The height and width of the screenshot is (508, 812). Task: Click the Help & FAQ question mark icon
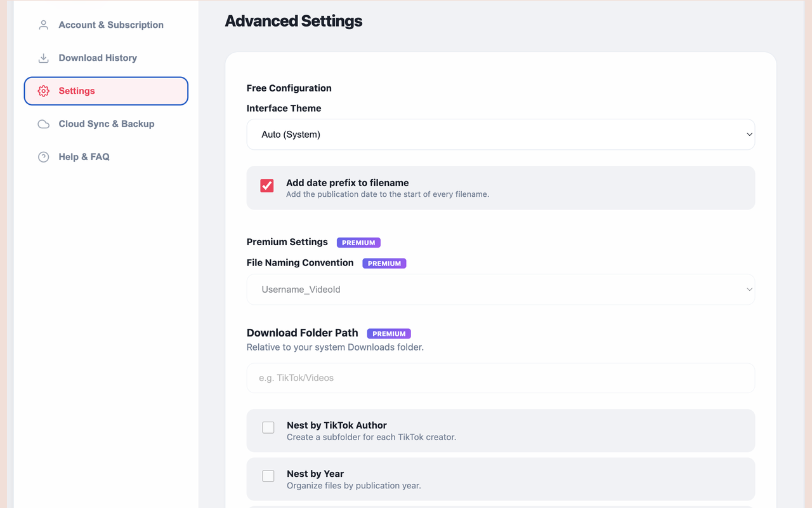click(x=43, y=157)
